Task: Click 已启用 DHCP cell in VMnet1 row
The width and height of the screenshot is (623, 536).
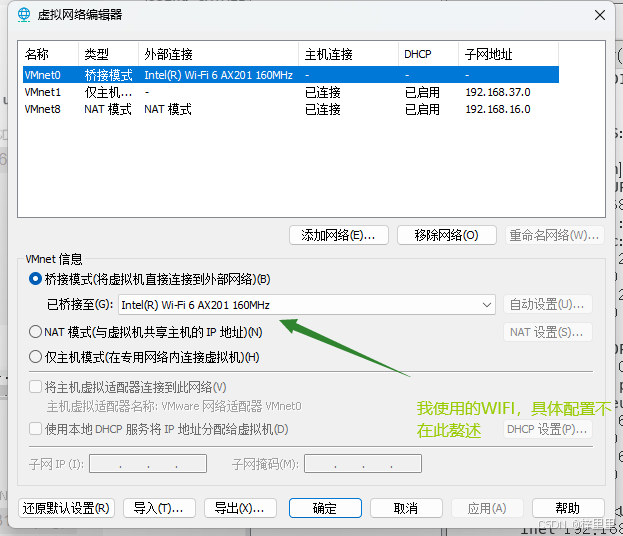Action: 422,92
